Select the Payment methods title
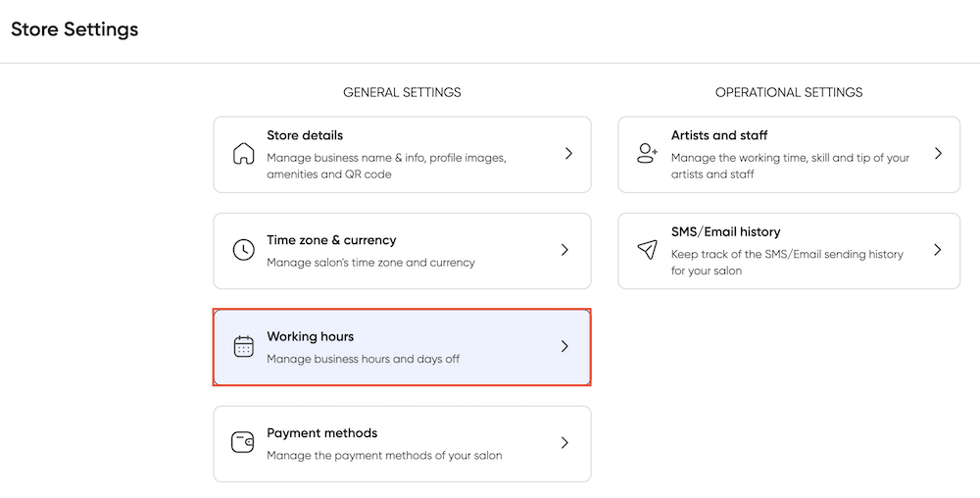The height and width of the screenshot is (498, 980). tap(321, 433)
